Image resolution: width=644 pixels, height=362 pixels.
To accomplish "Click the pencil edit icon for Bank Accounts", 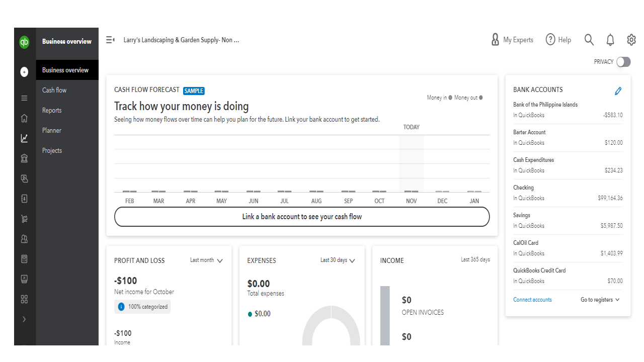I will pos(618,91).
